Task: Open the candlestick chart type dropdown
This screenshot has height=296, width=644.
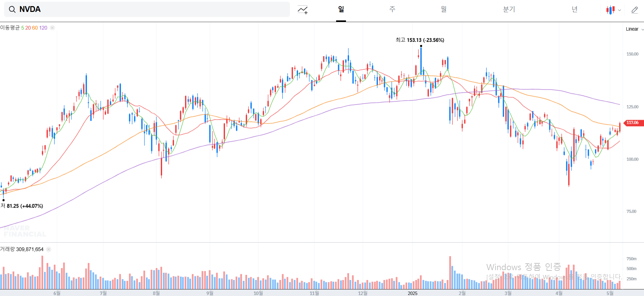Action: click(x=613, y=10)
